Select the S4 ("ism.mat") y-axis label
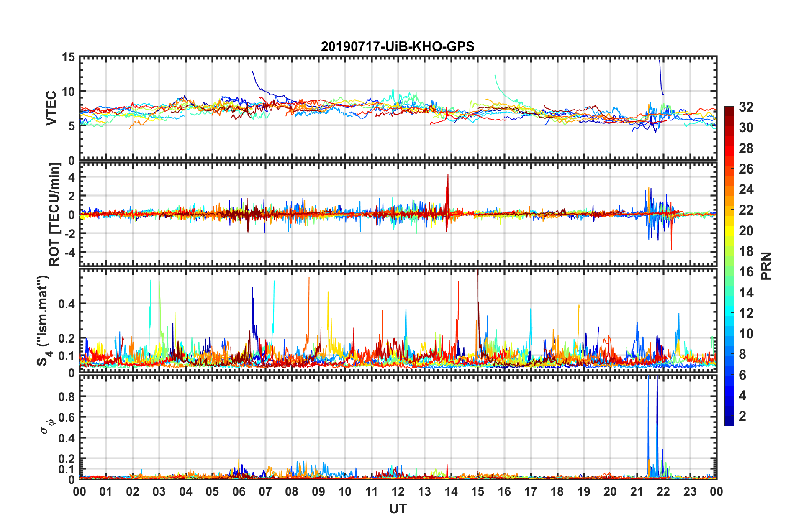Screen dimensions: 796x532 (44, 320)
